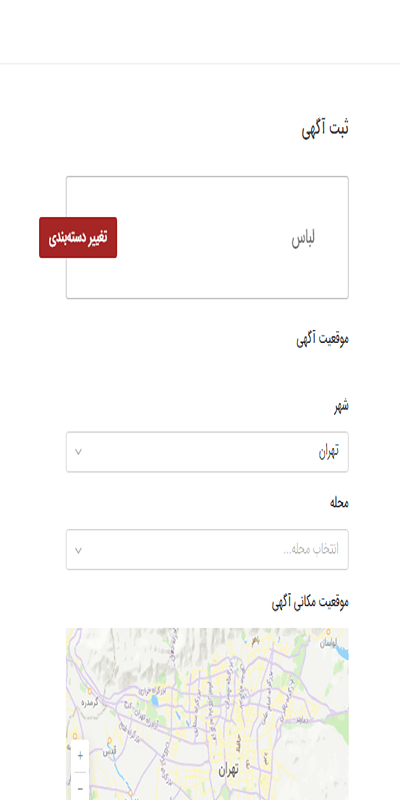Expand chevron arrow of محله selector
The width and height of the screenshot is (400, 800).
[x=79, y=550]
